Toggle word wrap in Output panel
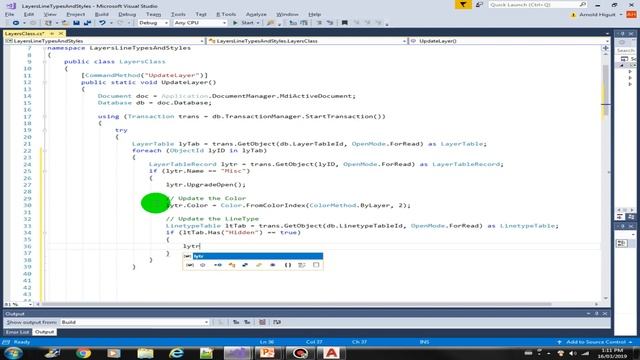 click(x=277, y=322)
